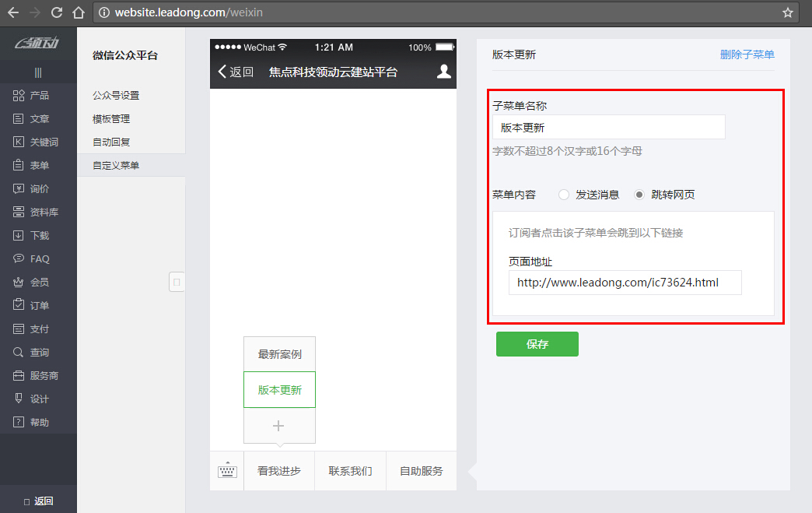Collapse the side panel with handle
The height and width of the screenshot is (513, 812).
[177, 282]
